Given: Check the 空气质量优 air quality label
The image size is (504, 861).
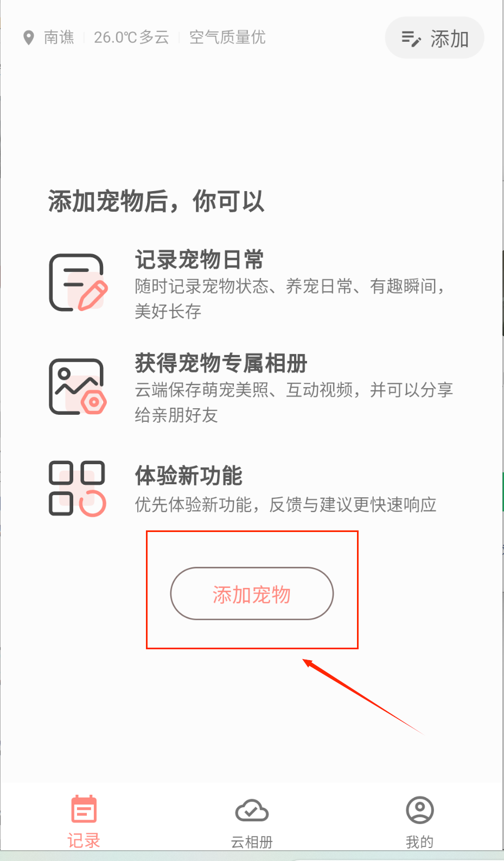Looking at the screenshot, I should [x=227, y=37].
